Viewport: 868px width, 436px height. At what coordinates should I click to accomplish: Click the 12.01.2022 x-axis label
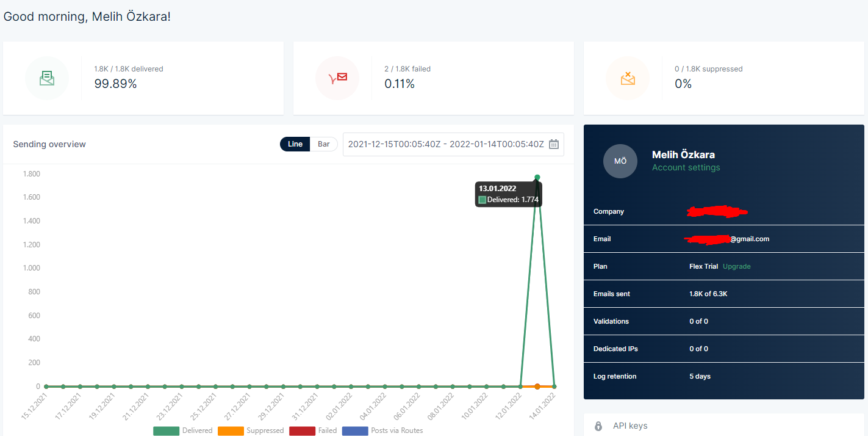[x=509, y=407]
